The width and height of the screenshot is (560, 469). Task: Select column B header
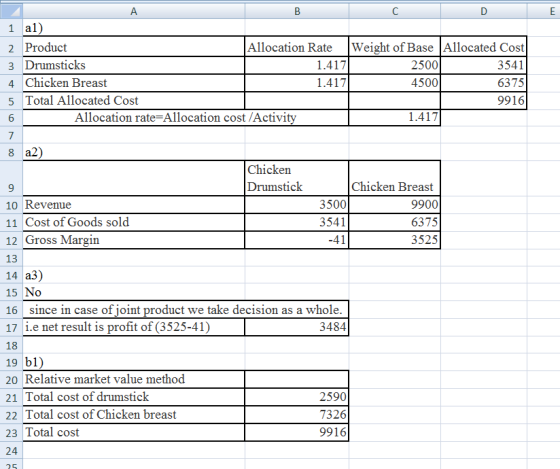[297, 11]
